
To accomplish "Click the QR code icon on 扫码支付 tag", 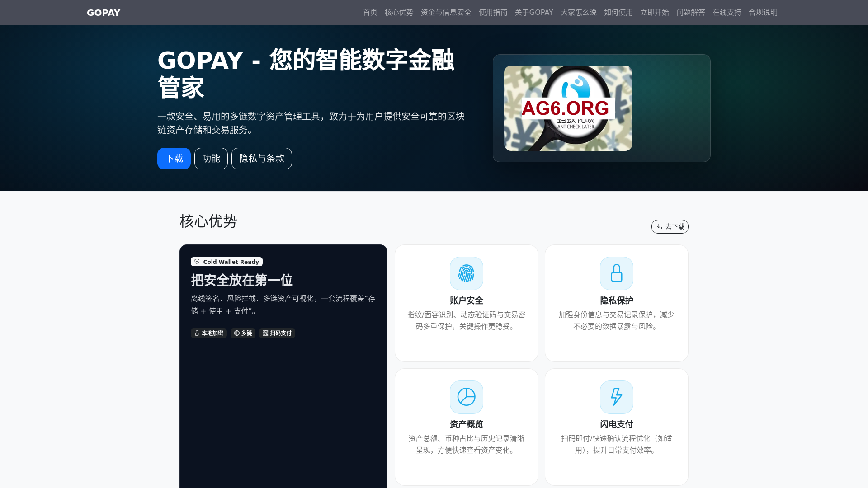I will [x=265, y=333].
